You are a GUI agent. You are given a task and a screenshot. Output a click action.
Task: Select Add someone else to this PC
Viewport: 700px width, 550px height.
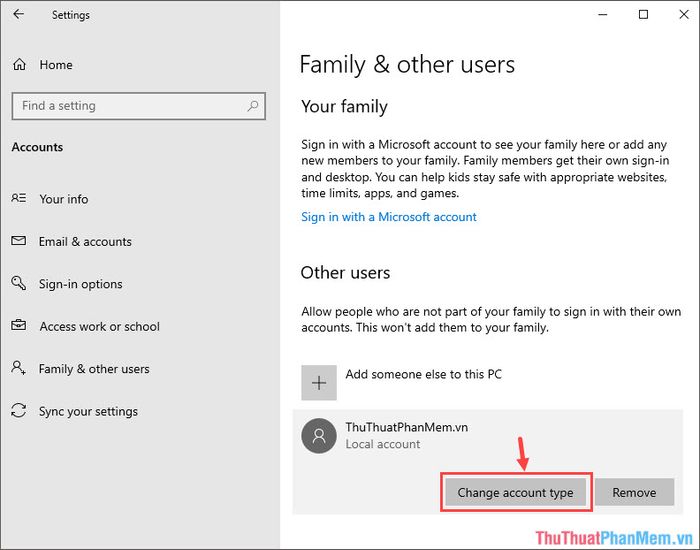tap(424, 374)
